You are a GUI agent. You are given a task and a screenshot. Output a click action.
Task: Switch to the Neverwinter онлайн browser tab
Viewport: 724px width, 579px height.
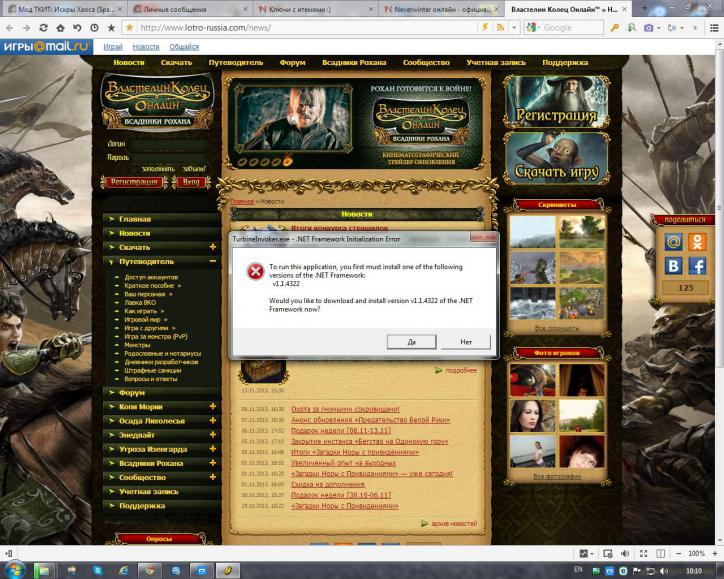439,9
